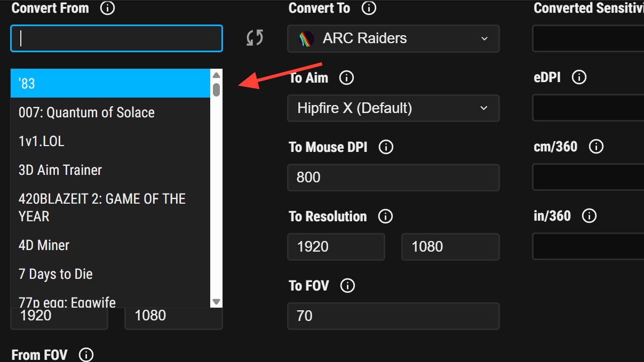
Task: Expand the Hipfire X (Default) dropdown
Action: [393, 108]
